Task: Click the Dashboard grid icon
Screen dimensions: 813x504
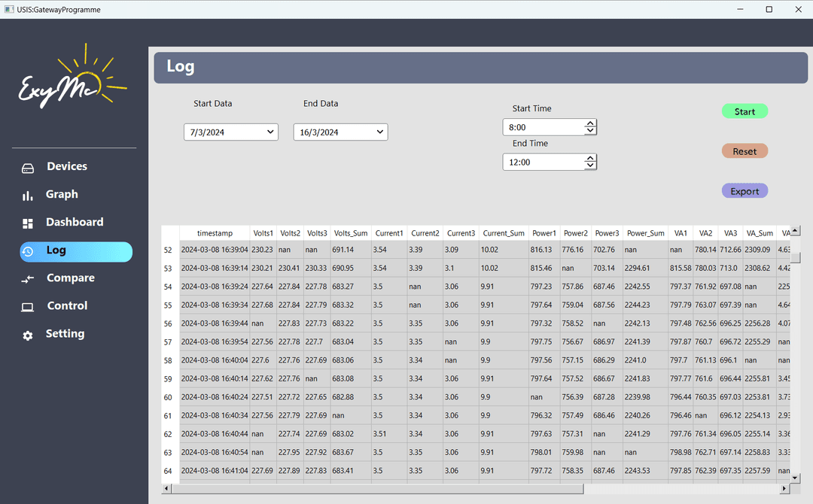Action: (28, 223)
